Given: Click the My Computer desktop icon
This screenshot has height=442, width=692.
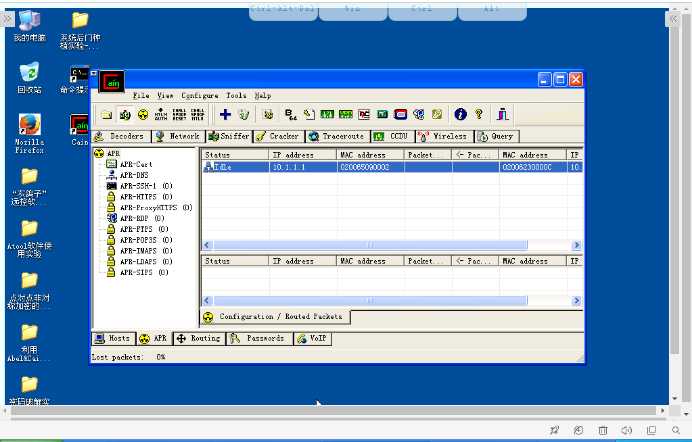Looking at the screenshot, I should (x=30, y=26).
